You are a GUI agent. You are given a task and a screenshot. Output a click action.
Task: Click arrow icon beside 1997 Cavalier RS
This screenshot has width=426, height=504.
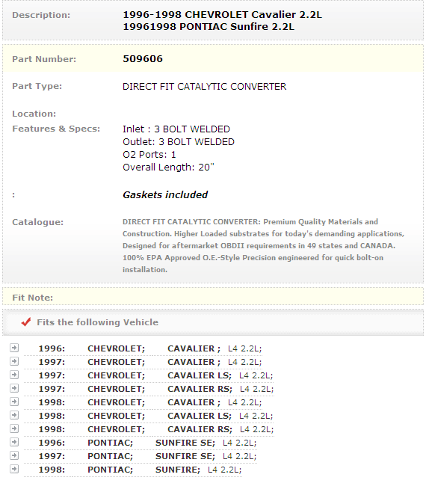tap(14, 388)
